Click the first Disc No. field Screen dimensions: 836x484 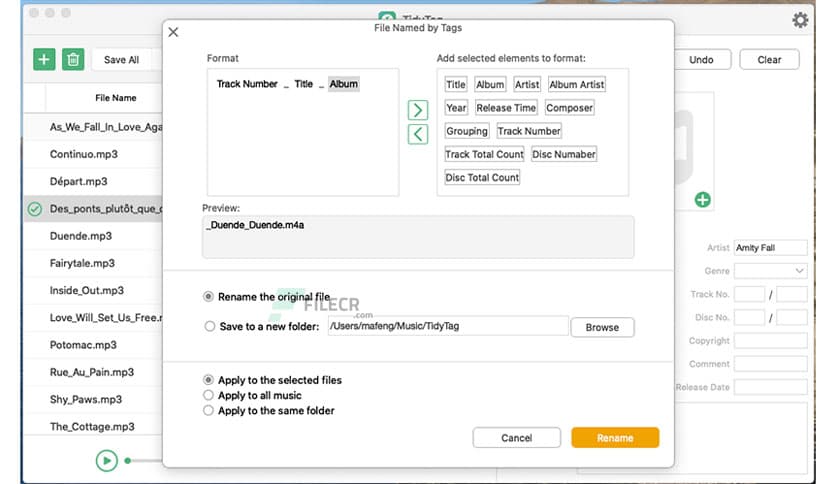[749, 318]
